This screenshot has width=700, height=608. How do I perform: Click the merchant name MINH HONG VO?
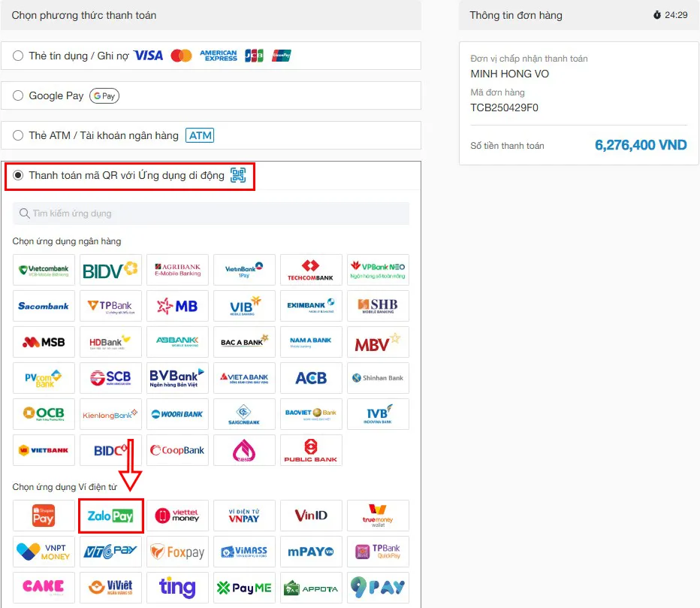coord(510,74)
